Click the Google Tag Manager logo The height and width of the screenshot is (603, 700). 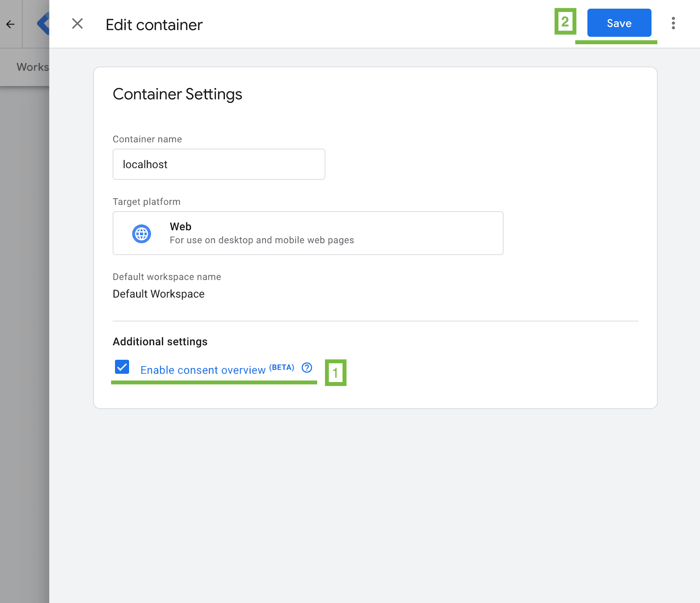(42, 24)
